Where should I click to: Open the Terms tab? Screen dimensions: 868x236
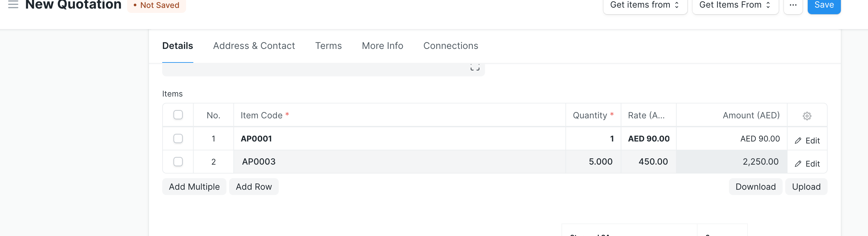click(328, 46)
